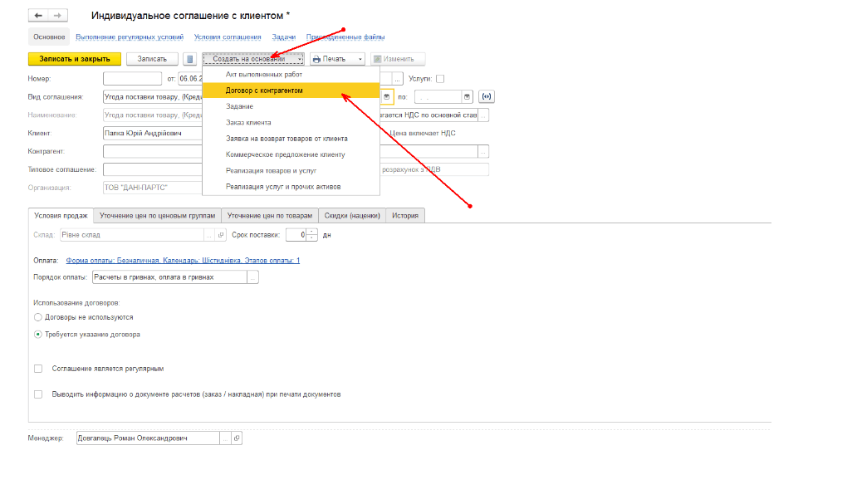Select 'Договоры не используются' radio option
Viewport: 857px width, 504px height.
pos(38,317)
